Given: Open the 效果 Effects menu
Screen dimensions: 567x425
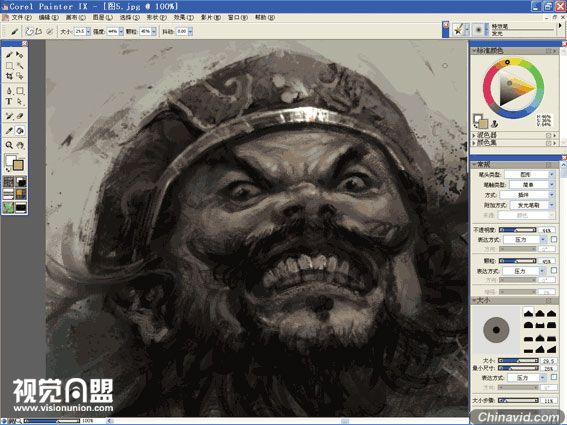Looking at the screenshot, I should [184, 17].
